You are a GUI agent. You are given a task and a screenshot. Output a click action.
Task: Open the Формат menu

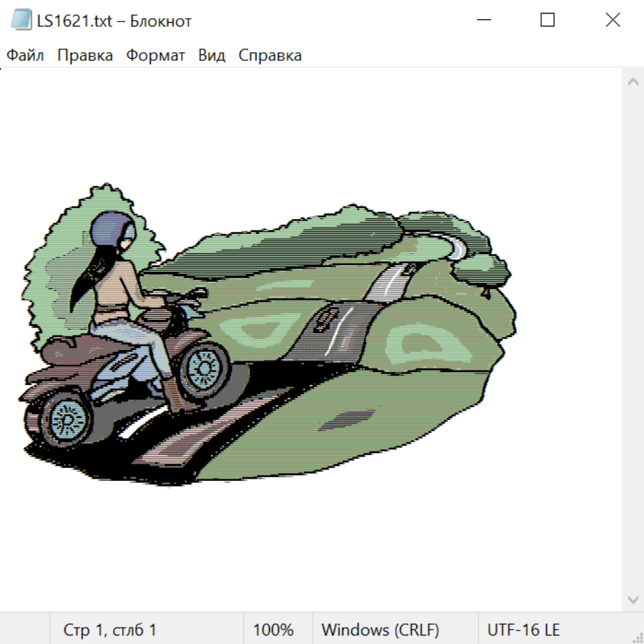155,56
